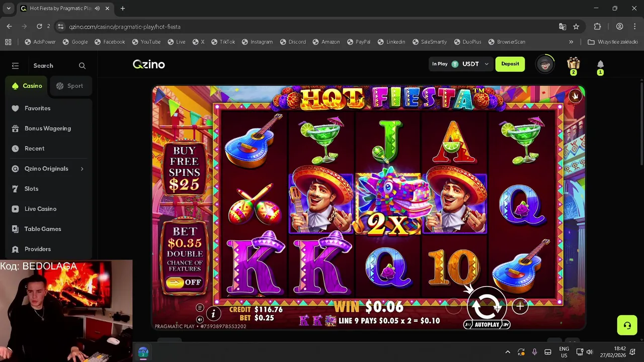This screenshot has width=644, height=362.
Task: Click the pinned app icon in the taskbar
Action: (143, 352)
